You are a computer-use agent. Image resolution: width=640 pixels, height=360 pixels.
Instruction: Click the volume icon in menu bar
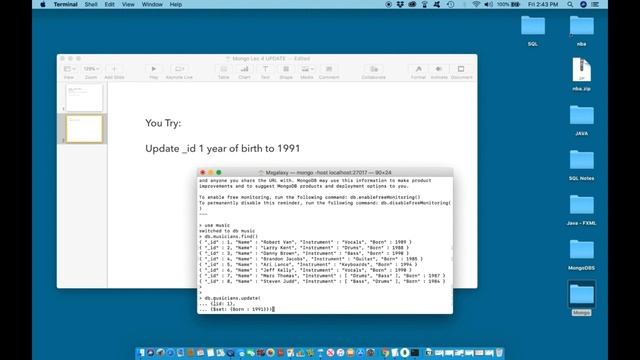pyautogui.click(x=488, y=4)
